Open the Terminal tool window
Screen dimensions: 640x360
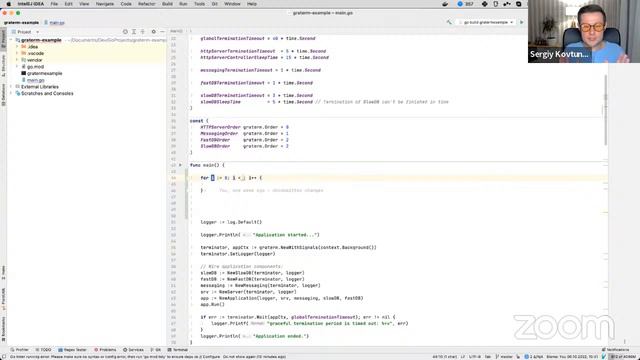[x=178, y=350]
